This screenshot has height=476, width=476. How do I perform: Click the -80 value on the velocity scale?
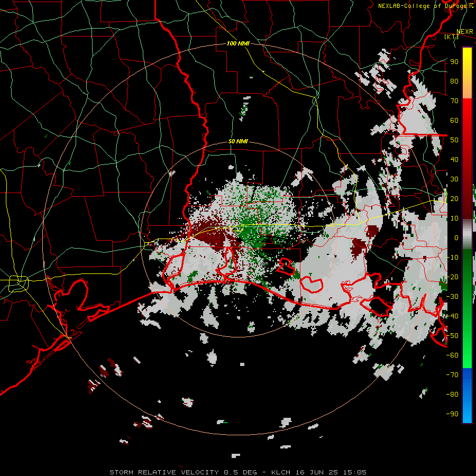(452, 395)
